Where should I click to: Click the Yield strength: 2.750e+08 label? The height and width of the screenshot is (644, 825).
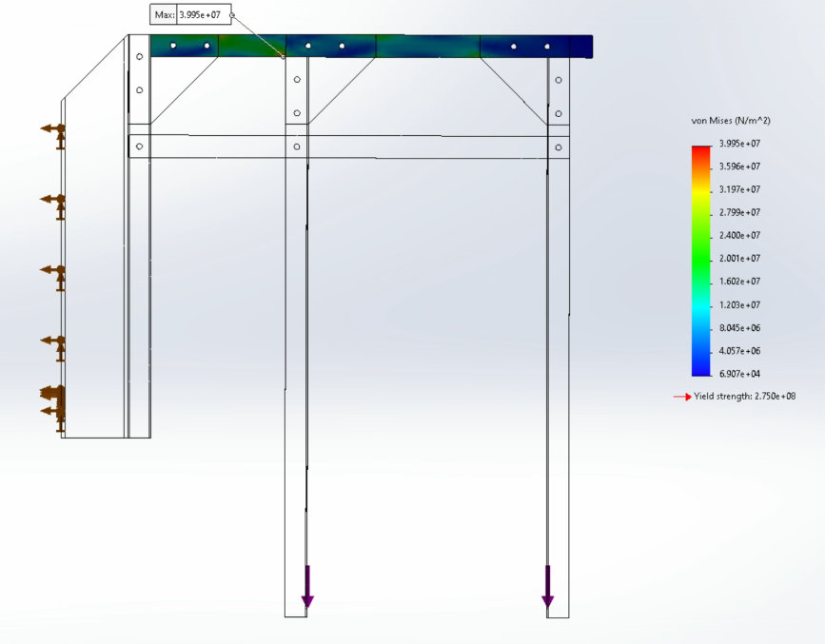point(744,396)
